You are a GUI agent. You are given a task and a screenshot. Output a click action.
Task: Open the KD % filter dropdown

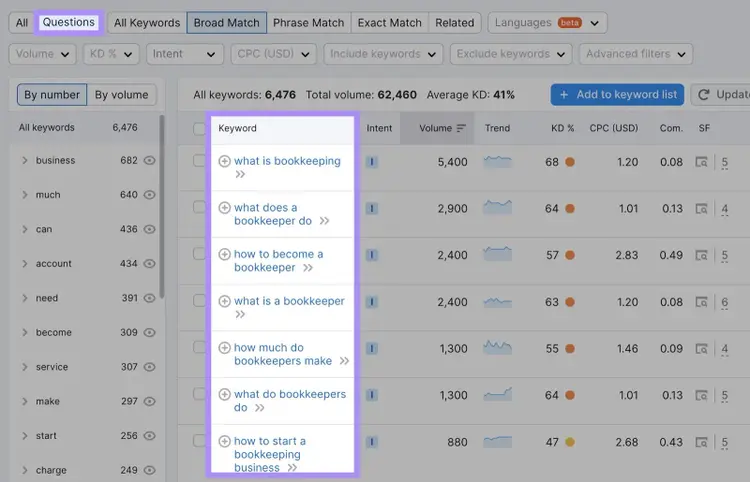pos(111,54)
